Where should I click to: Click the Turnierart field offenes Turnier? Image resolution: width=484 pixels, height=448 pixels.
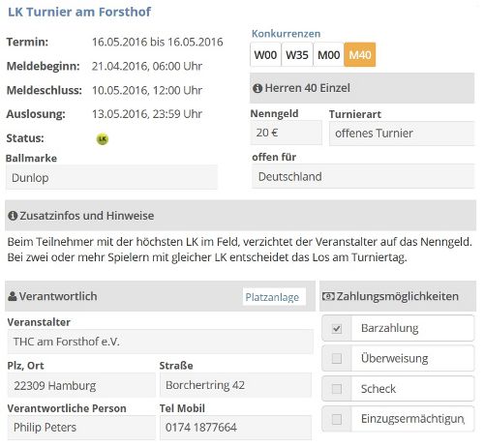402,134
